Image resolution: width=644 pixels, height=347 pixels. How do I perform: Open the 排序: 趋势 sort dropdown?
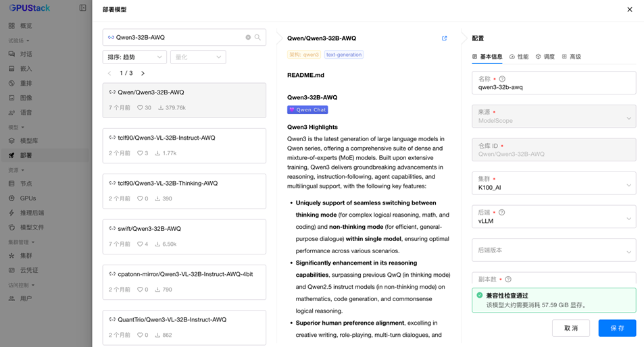click(134, 57)
